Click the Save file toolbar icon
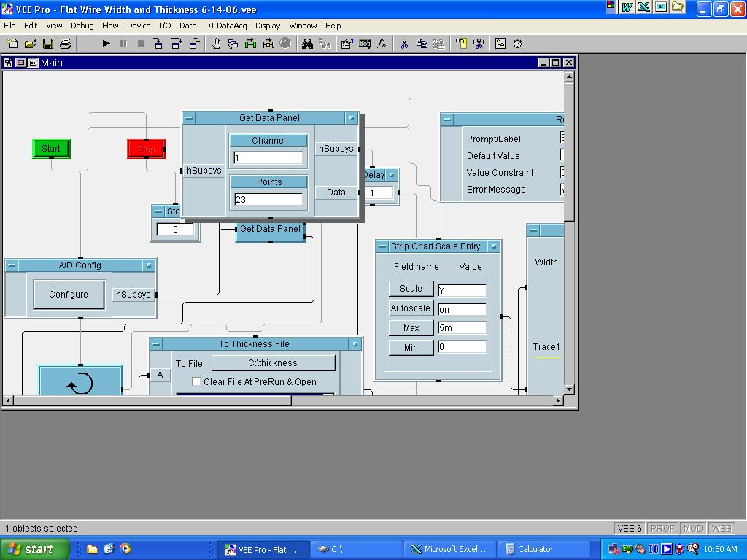747x560 pixels. click(x=48, y=44)
